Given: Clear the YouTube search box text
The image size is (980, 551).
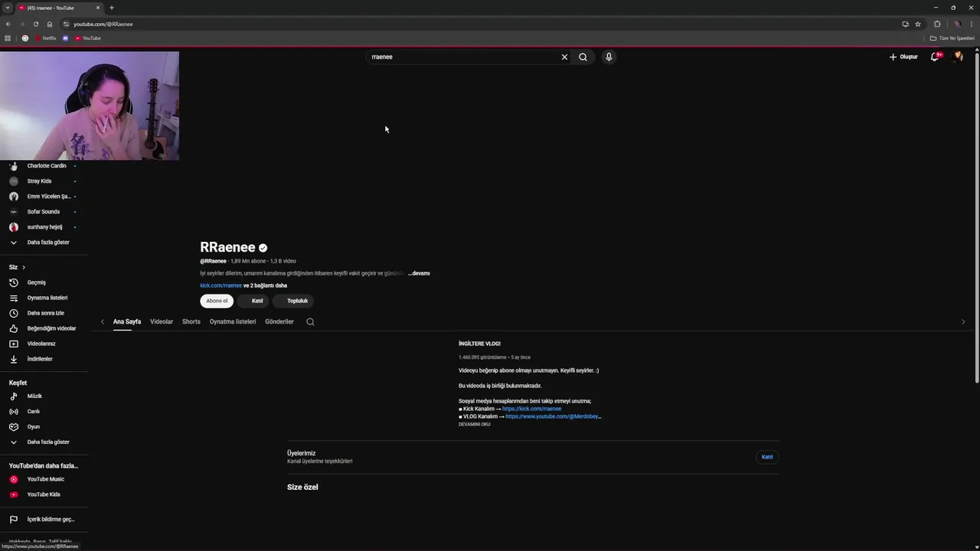Looking at the screenshot, I should (x=564, y=57).
